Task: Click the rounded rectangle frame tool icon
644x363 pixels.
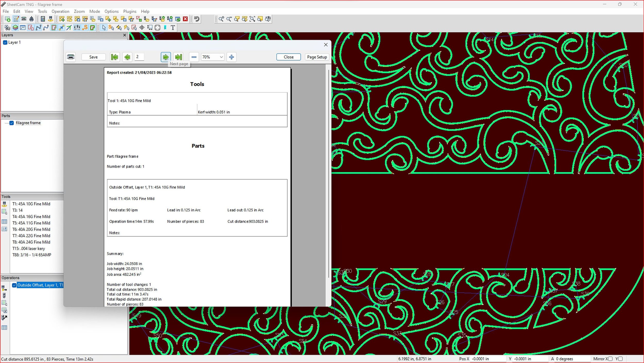Action: [157, 28]
